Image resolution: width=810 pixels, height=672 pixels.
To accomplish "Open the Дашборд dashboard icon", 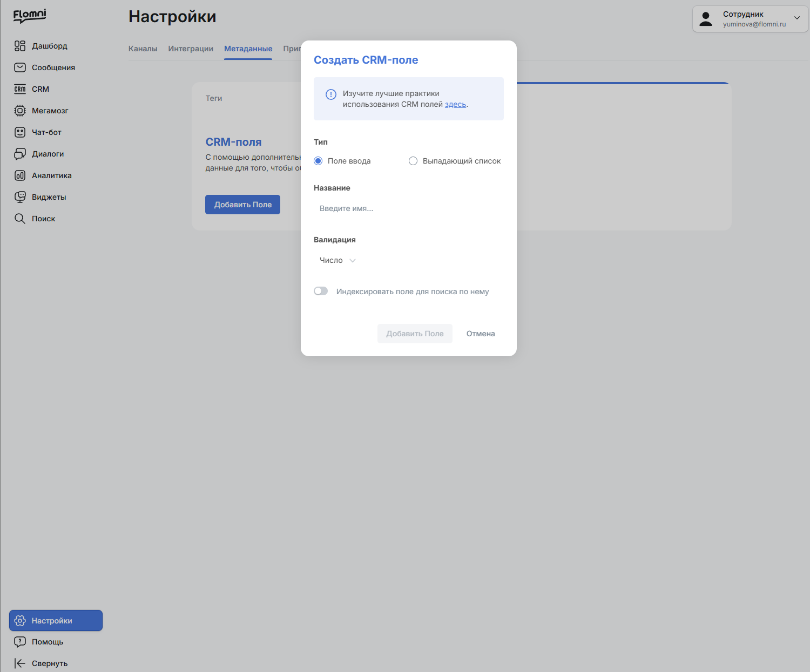I will [20, 46].
